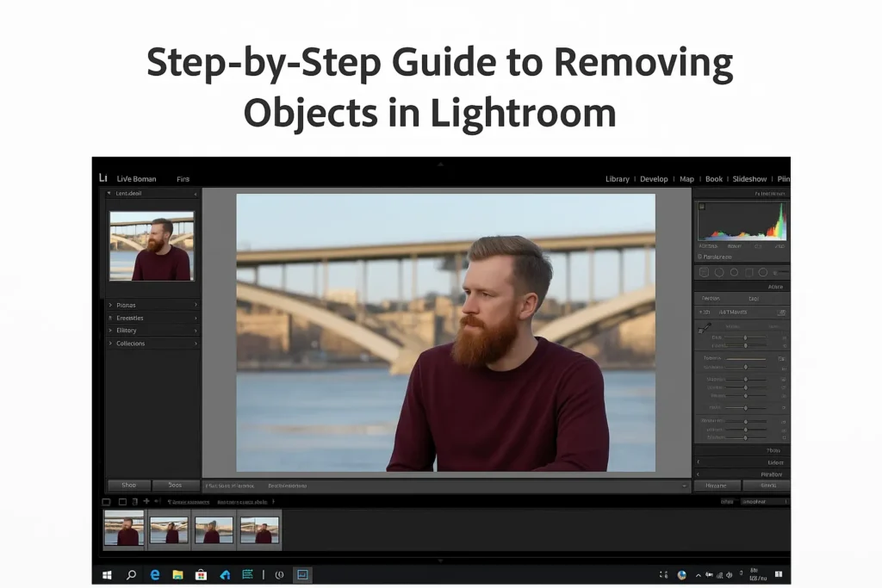882x588 pixels.
Task: Switch to the Slideshow module
Action: coord(749,178)
